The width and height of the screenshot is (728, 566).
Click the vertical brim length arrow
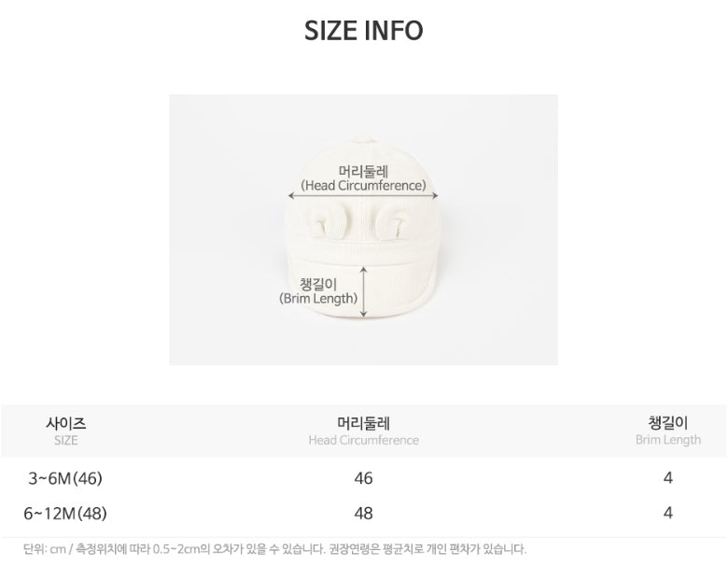(x=364, y=290)
